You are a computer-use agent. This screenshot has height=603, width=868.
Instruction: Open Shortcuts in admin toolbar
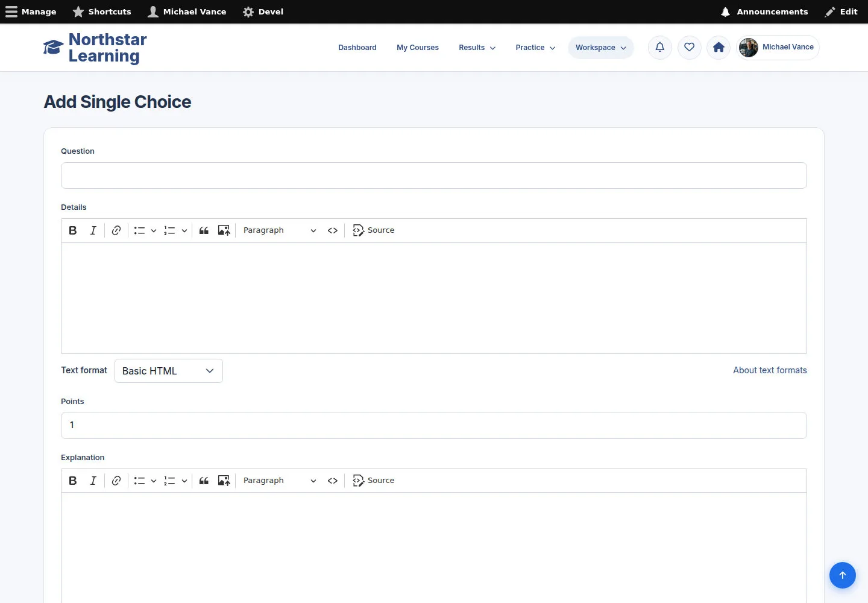(102, 12)
